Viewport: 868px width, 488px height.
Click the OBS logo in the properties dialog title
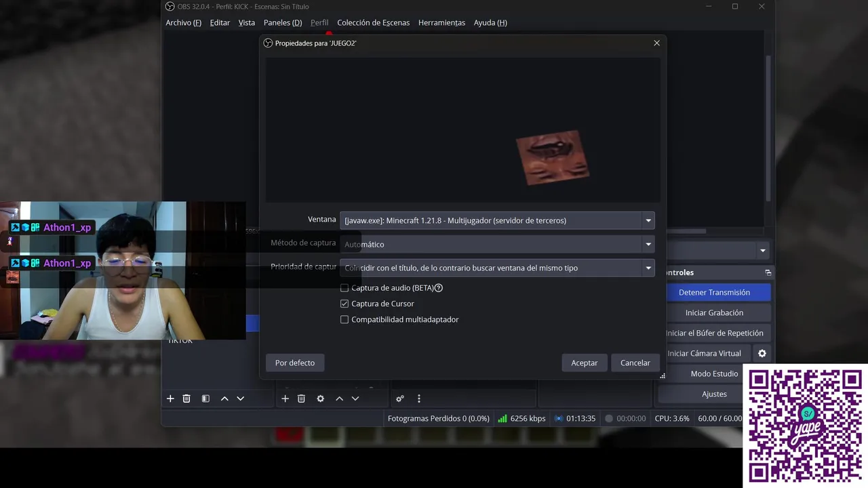pos(268,43)
